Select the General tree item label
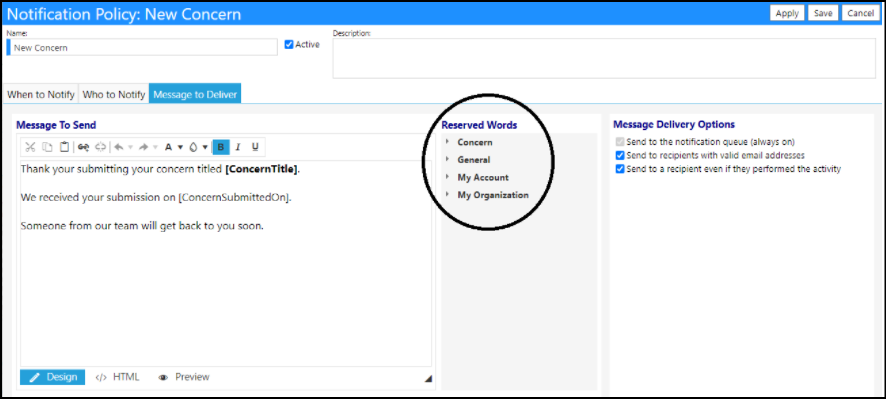This screenshot has width=886, height=399. pyautogui.click(x=474, y=160)
